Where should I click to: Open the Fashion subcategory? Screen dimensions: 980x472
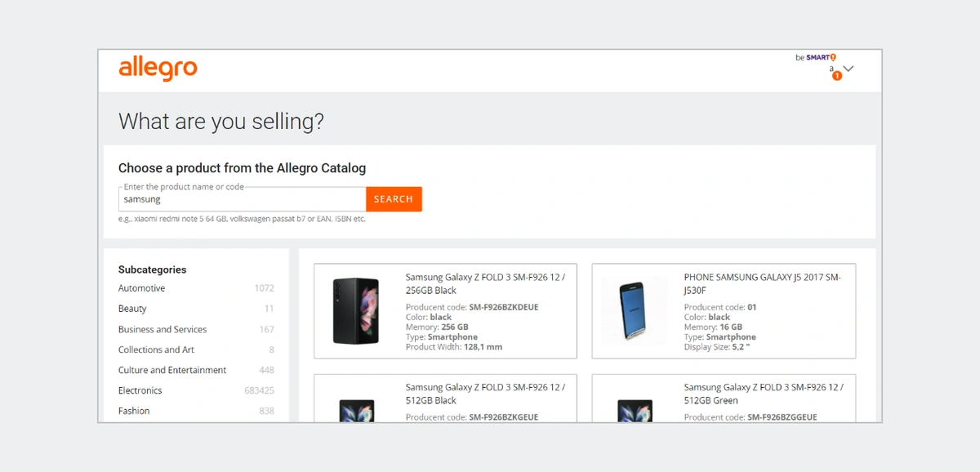tap(134, 411)
